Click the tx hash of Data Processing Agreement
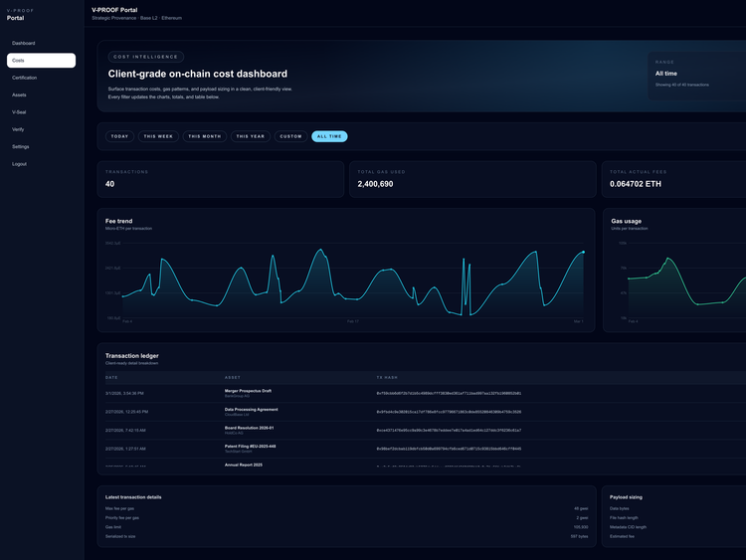The width and height of the screenshot is (746, 560). (449, 412)
